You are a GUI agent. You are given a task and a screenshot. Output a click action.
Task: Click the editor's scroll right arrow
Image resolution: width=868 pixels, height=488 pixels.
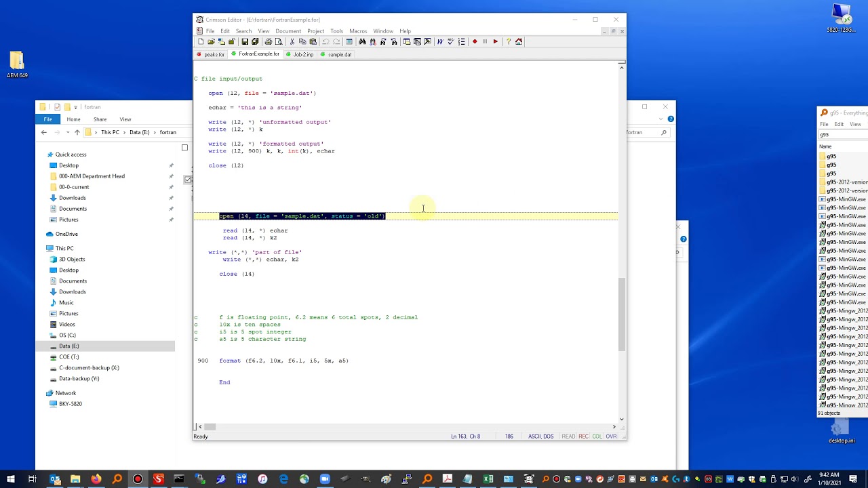pyautogui.click(x=614, y=427)
